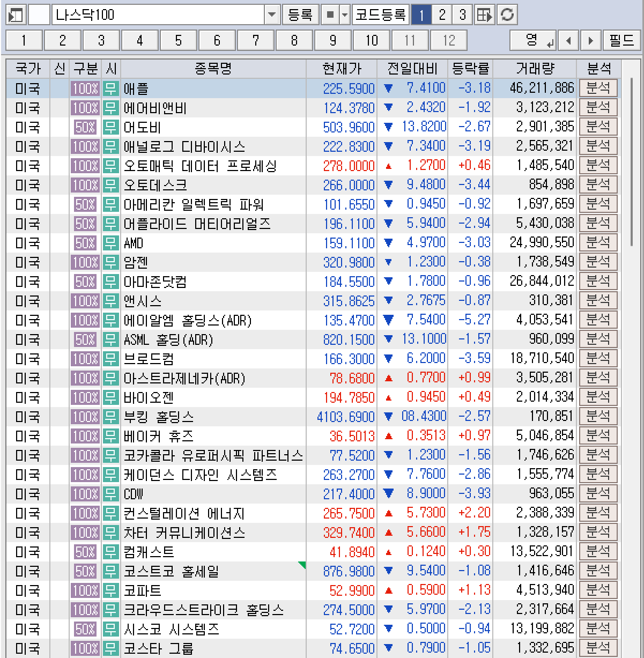This screenshot has width=644, height=658.
Task: Click the green 무 icon in the 암젠 row
Action: (x=110, y=262)
